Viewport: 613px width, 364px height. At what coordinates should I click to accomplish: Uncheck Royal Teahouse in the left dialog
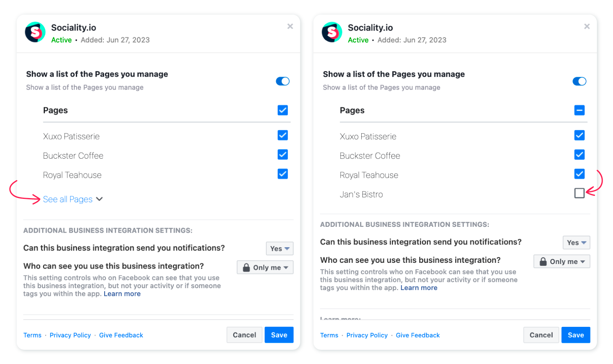[x=283, y=174]
